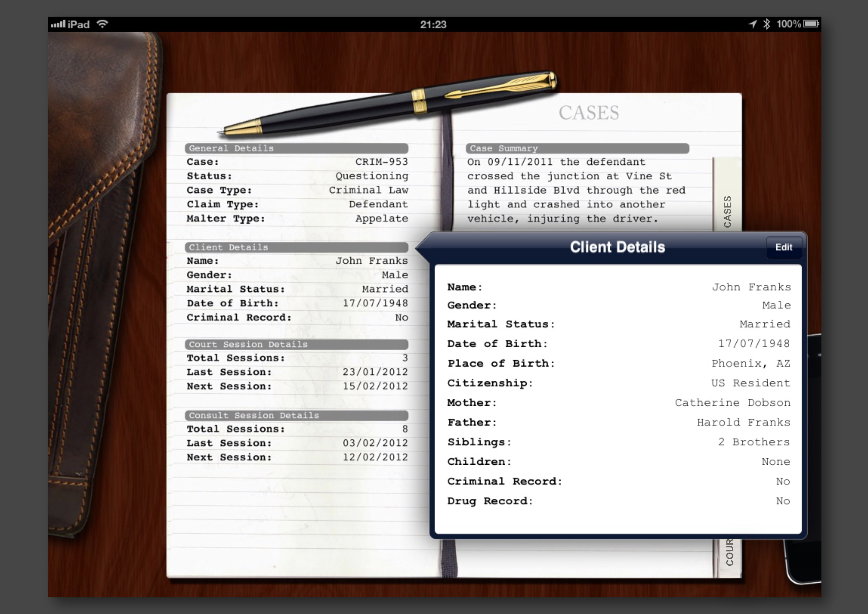Image resolution: width=868 pixels, height=614 pixels.
Task: Tap Citizenship value US Resident
Action: [750, 383]
